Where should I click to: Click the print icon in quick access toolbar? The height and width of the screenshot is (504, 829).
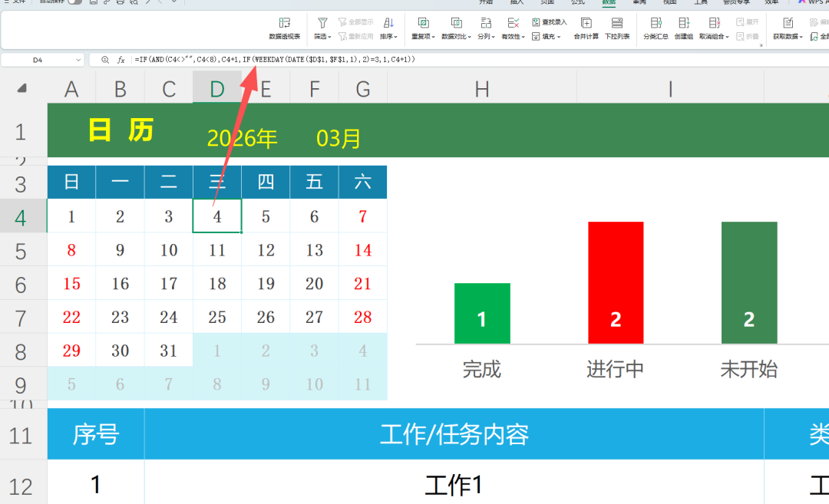pyautogui.click(x=119, y=4)
